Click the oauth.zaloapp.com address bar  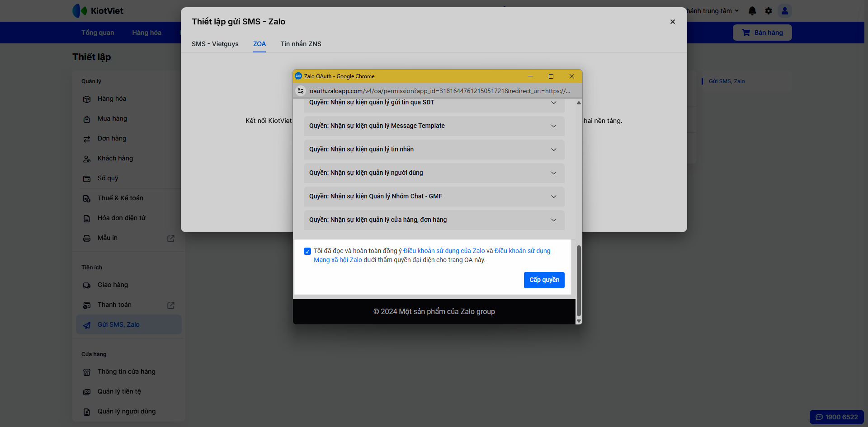[439, 91]
